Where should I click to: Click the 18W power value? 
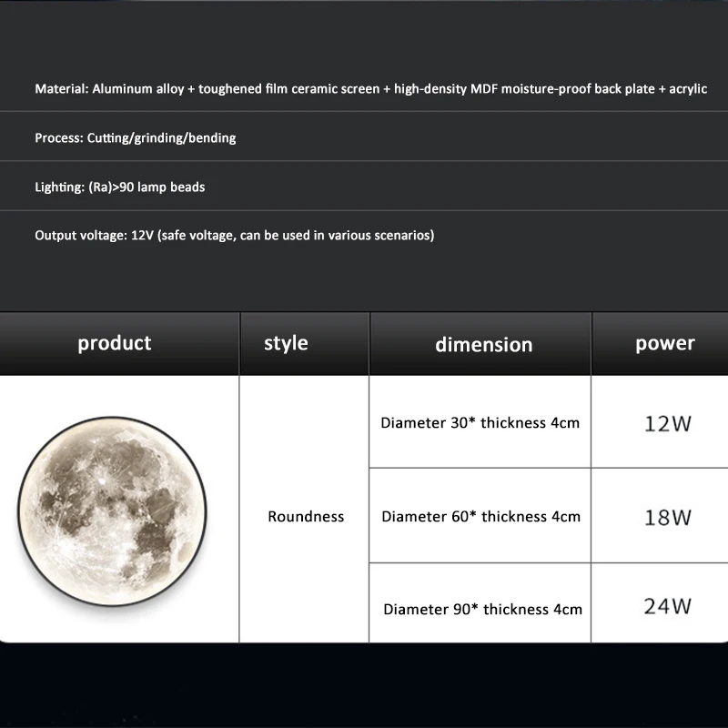(668, 517)
